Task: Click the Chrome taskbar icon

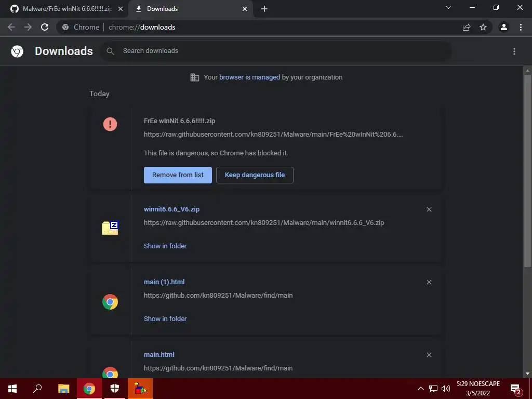Action: tap(89, 389)
